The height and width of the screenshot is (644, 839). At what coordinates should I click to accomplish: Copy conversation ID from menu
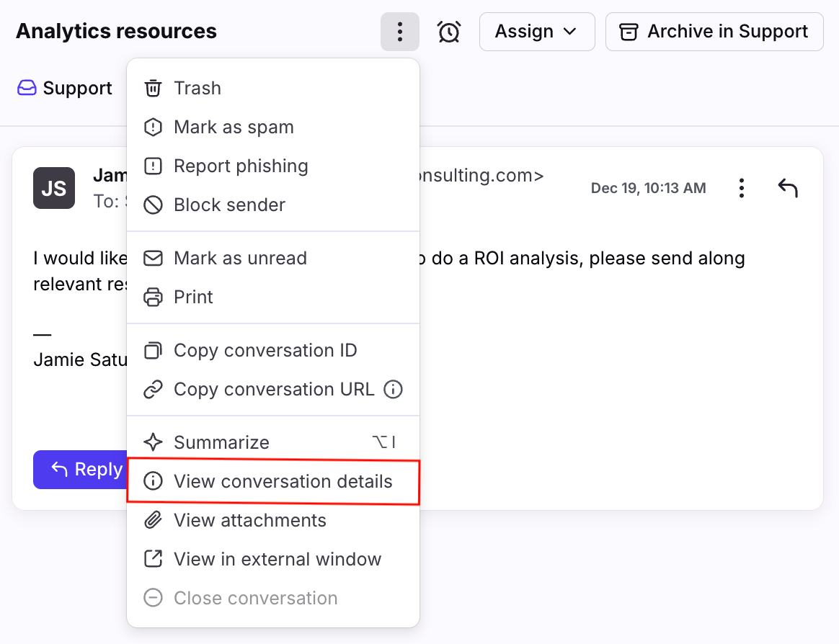click(x=265, y=351)
